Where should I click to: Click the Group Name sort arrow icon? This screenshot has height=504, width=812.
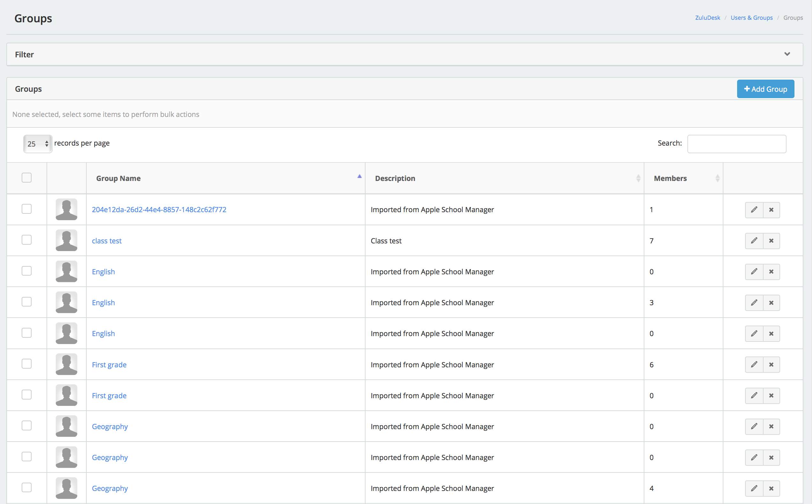click(359, 176)
